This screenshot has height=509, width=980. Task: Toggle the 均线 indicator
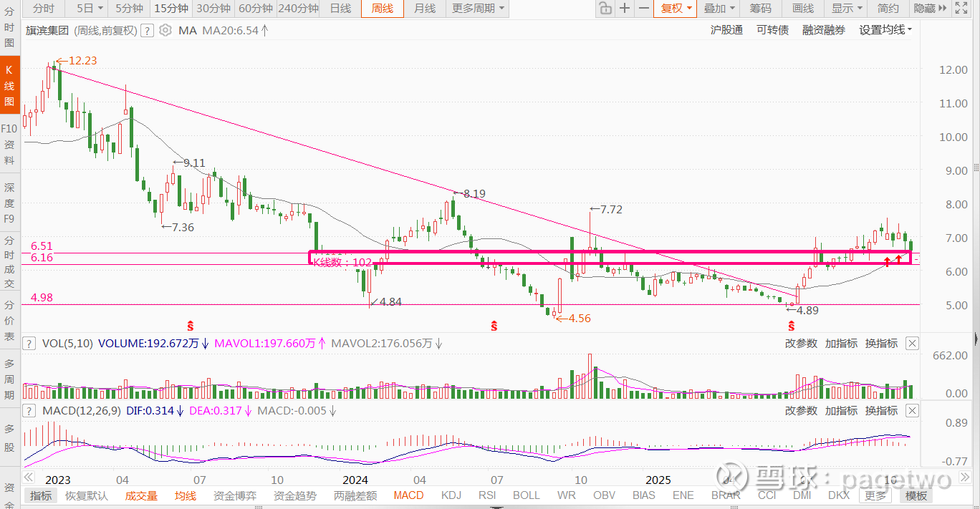tap(185, 495)
